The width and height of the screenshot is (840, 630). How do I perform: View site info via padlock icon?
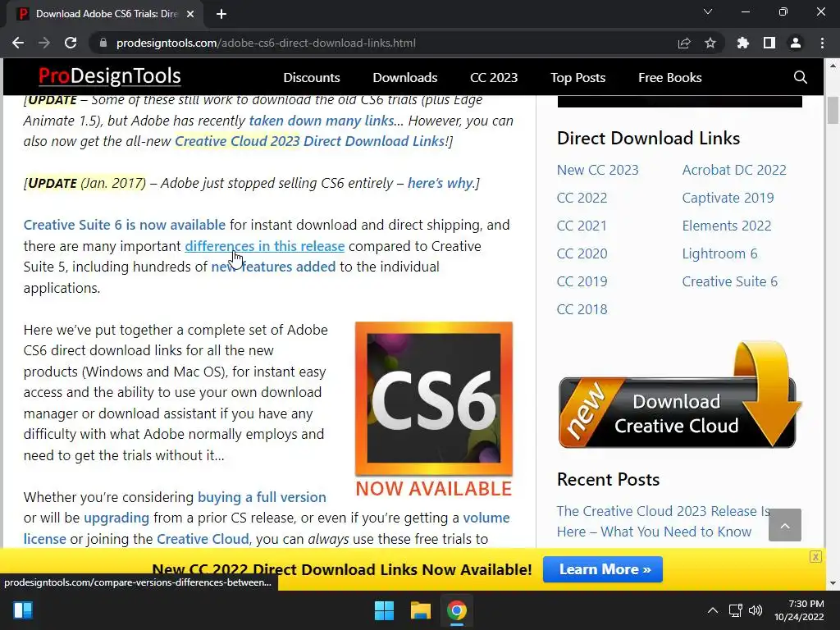click(103, 43)
